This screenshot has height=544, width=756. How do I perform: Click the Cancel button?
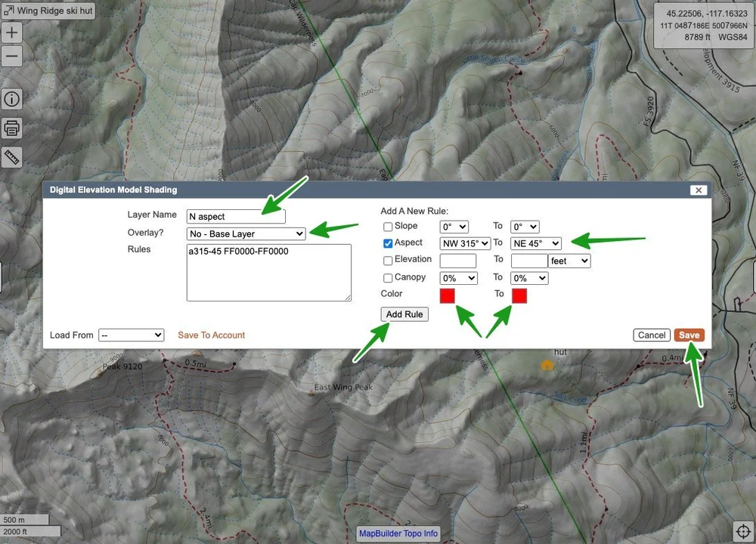point(652,335)
